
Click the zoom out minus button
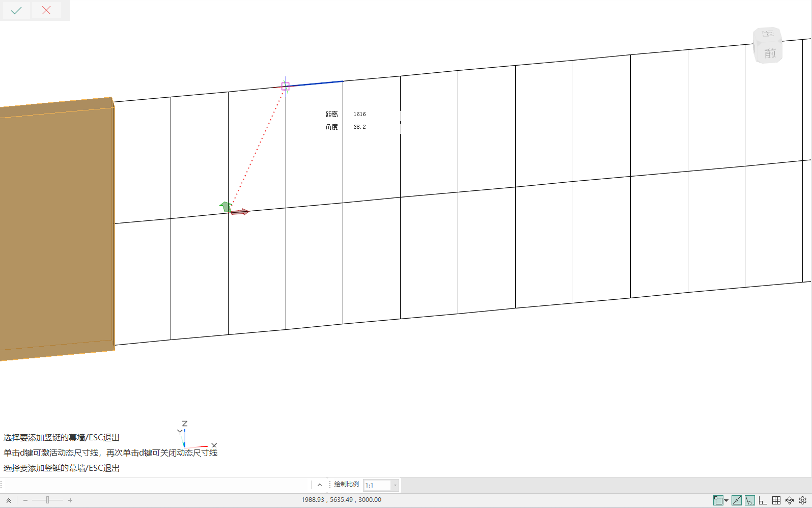click(25, 500)
